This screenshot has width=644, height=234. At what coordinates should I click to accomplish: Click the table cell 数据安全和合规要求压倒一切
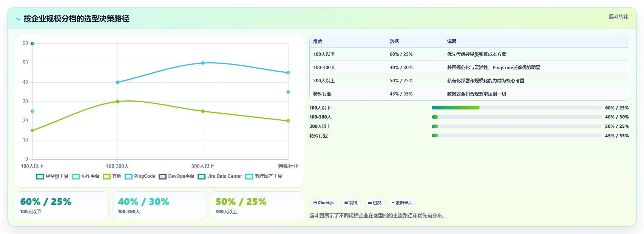click(x=477, y=94)
